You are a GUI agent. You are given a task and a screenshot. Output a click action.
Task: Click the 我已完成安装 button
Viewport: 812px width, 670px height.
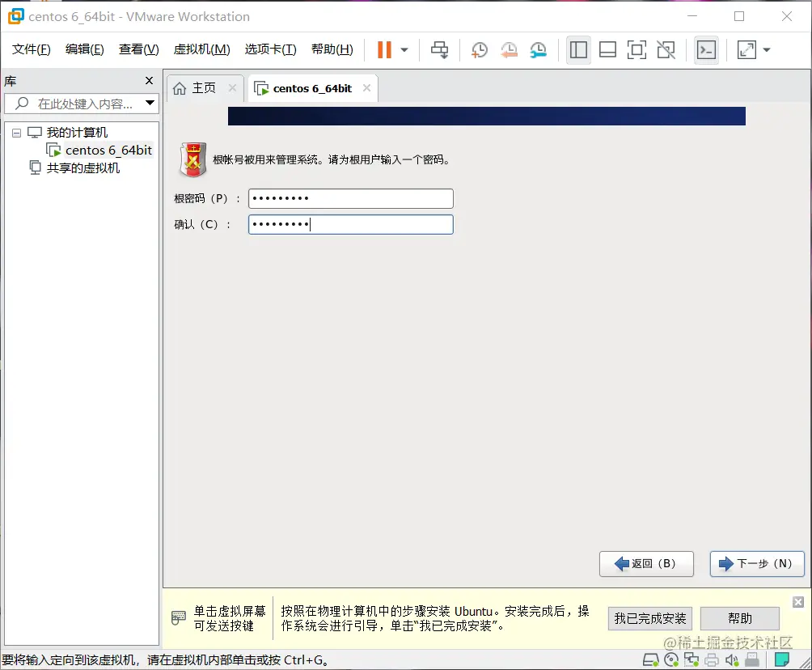pos(650,619)
